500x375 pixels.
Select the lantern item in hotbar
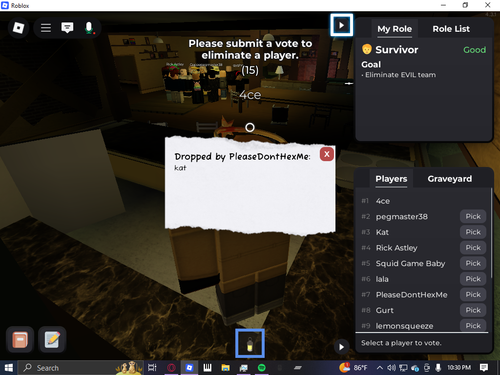[x=250, y=344]
